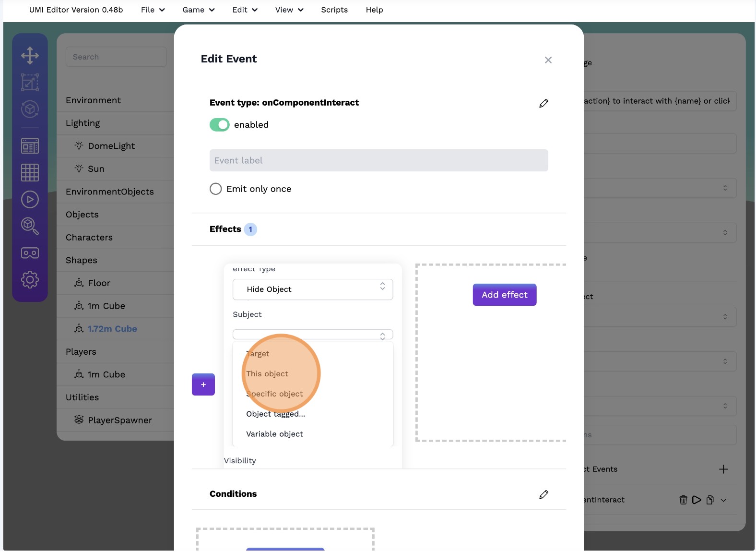
Task: Pick Variable object in the Subject dropdown
Action: (x=274, y=434)
